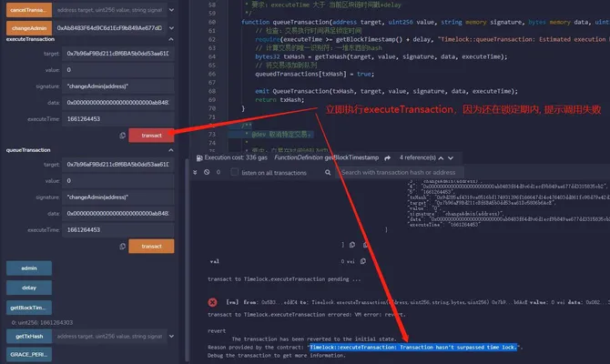Expand cancelTransaction parameter fields chevron
610x364 pixels.
[171, 10]
